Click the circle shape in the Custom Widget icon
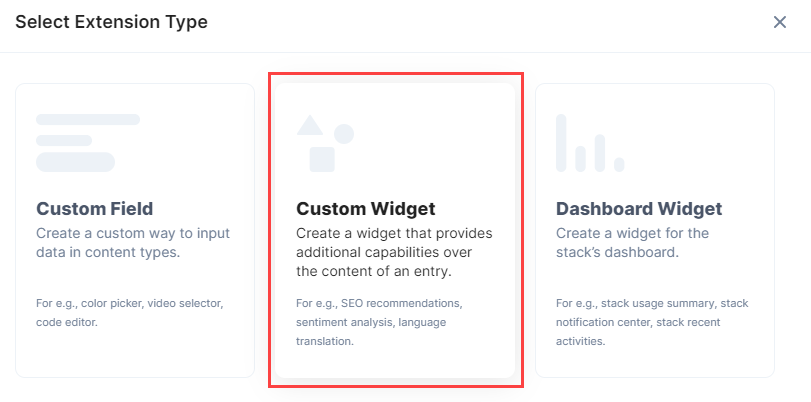Viewport: 811px width, 402px height. click(344, 134)
